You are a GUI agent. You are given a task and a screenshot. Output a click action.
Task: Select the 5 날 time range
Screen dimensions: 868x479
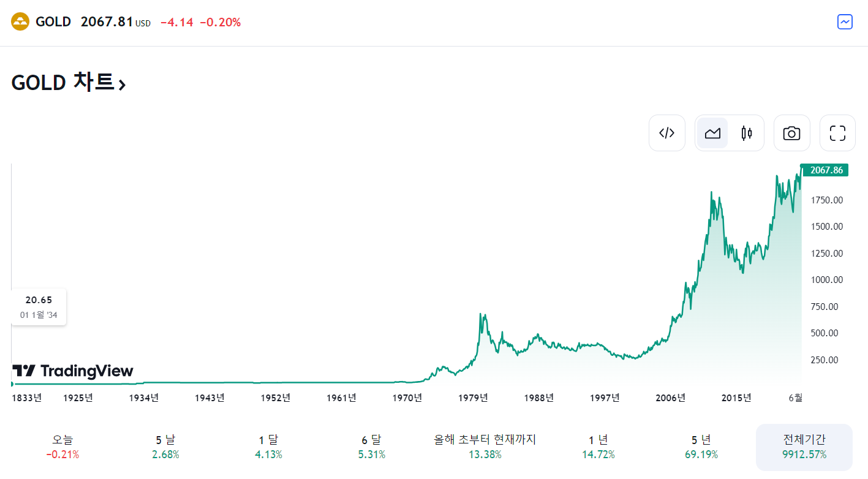click(x=165, y=447)
